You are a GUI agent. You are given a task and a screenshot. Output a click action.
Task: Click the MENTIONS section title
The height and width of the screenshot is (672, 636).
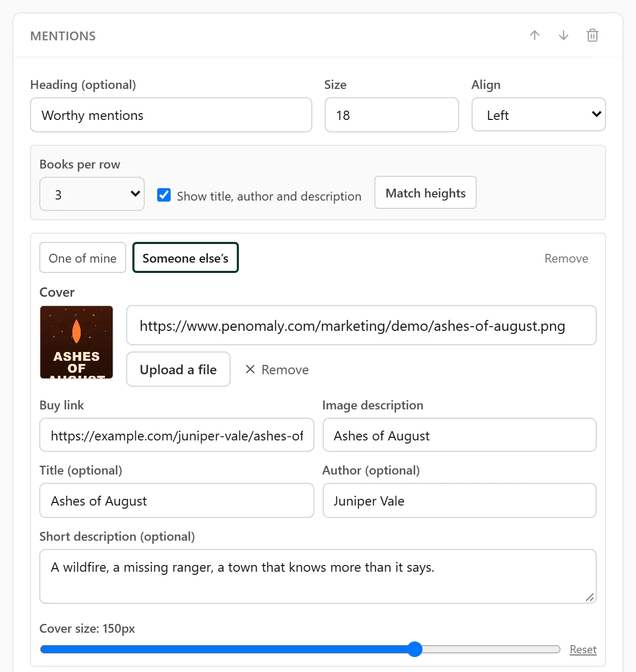[x=63, y=36]
